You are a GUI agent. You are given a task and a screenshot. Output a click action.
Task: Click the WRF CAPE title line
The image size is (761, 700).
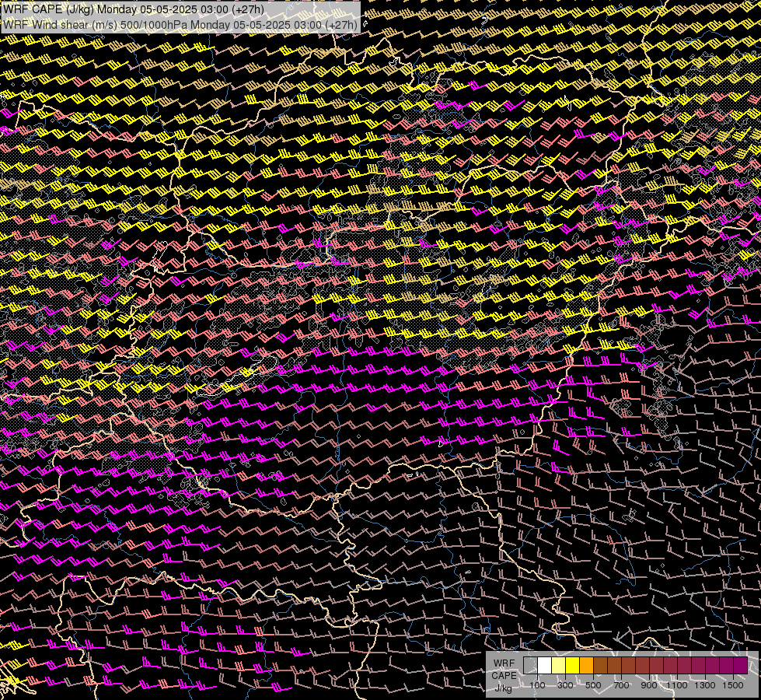pos(134,9)
